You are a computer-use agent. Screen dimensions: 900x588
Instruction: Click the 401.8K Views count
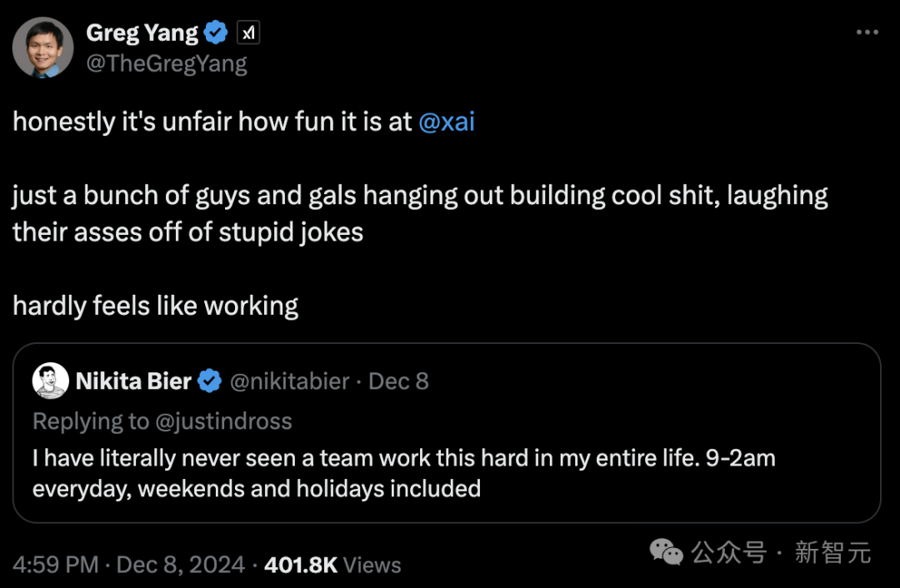click(x=332, y=565)
